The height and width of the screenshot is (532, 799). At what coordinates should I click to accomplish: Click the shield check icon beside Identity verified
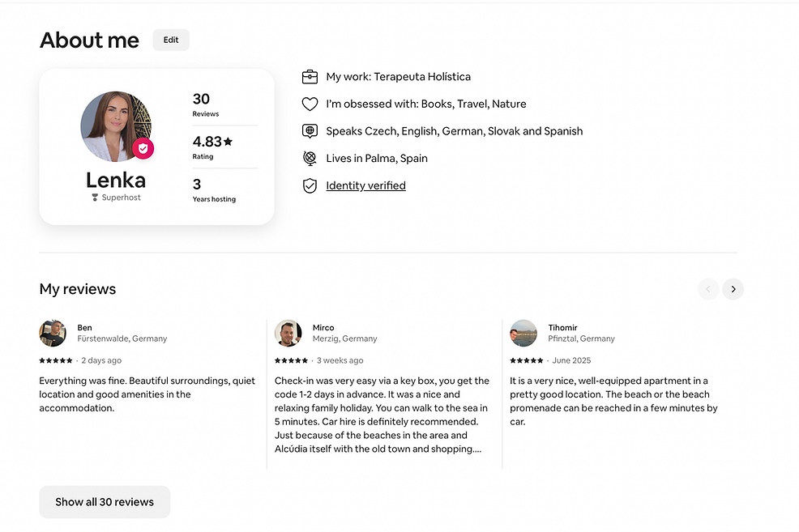(x=310, y=185)
